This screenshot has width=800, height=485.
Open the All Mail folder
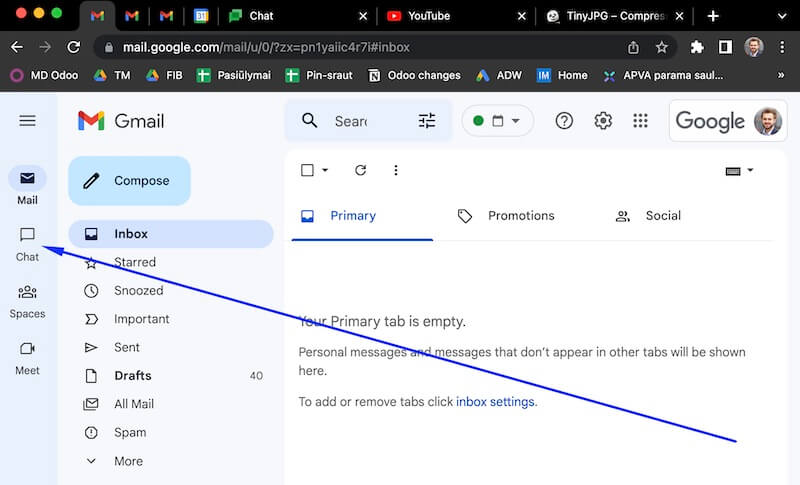(171, 404)
